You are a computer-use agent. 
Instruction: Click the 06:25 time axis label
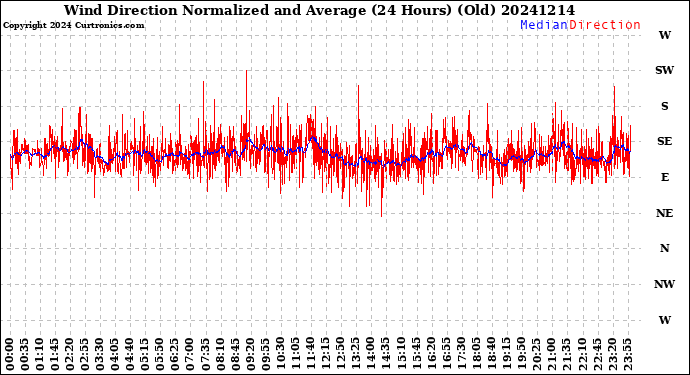pyautogui.click(x=175, y=354)
